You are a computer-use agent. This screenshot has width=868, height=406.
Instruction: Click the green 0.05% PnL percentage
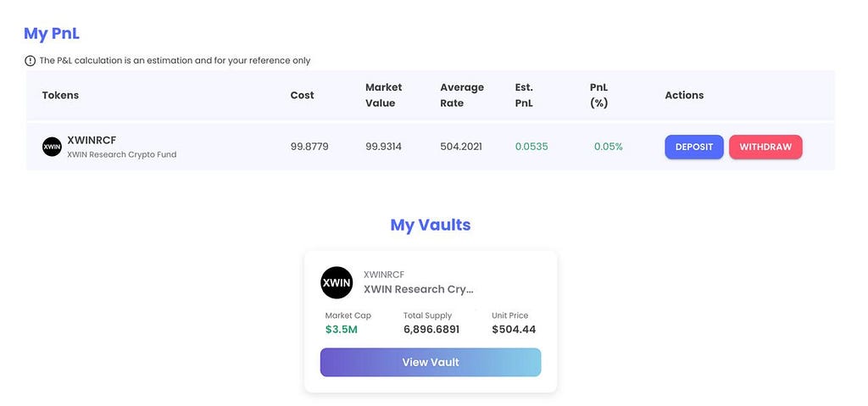(609, 147)
